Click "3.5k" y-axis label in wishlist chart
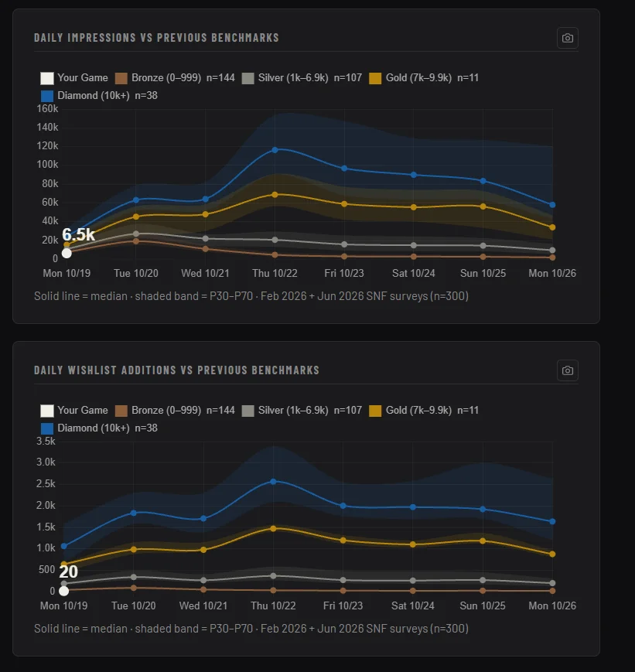 click(46, 442)
